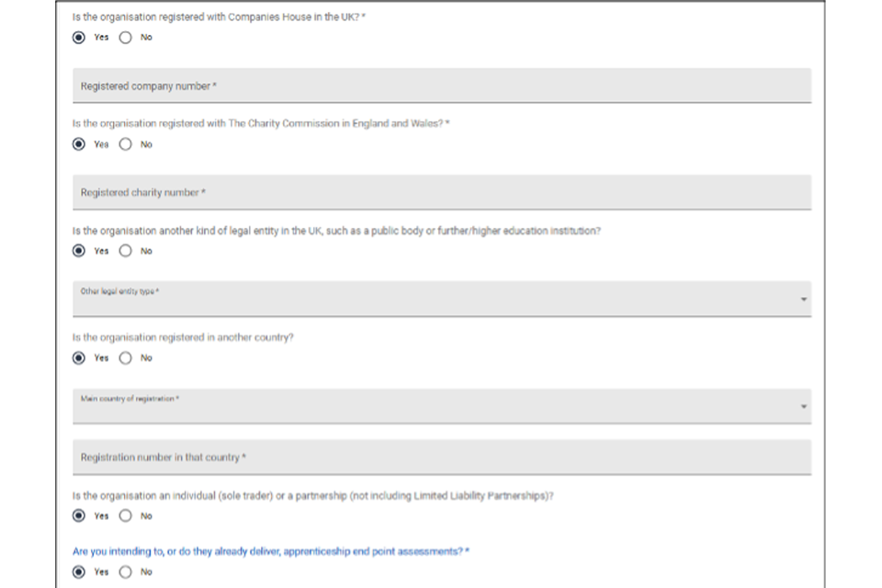Image resolution: width=882 pixels, height=588 pixels.
Task: Mark No for sole trader or partnership
Action: 125,516
